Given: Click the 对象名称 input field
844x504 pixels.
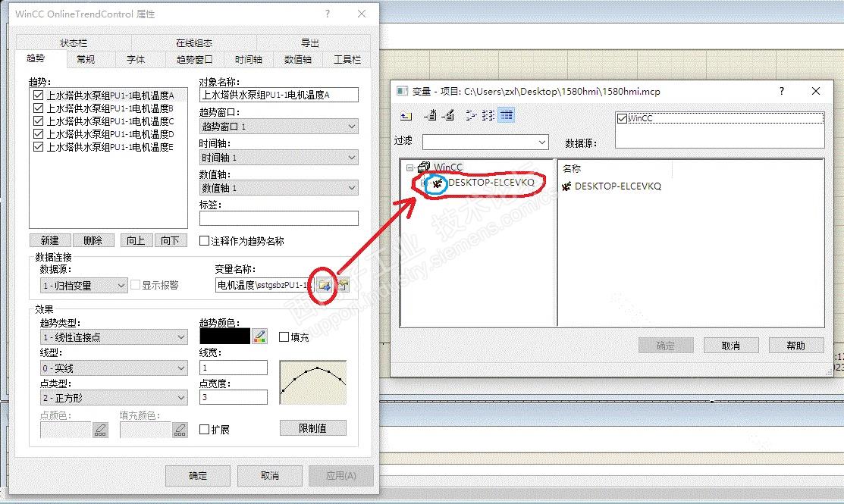Looking at the screenshot, I should [x=279, y=95].
